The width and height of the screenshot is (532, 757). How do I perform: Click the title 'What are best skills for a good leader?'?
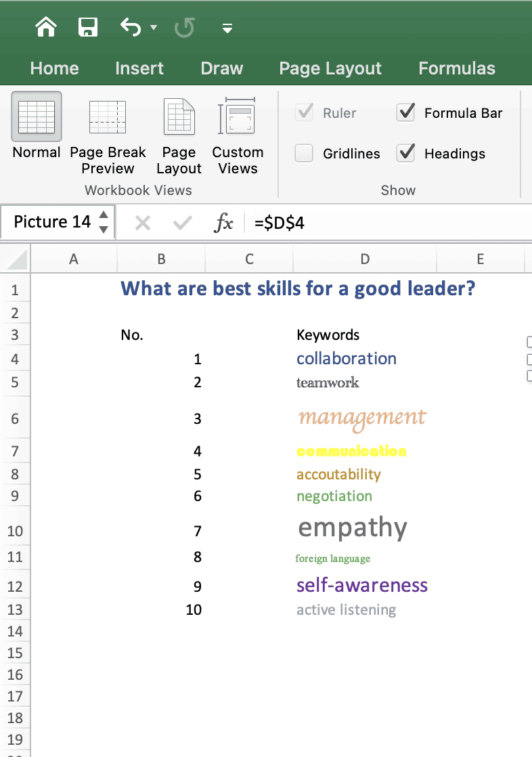click(298, 288)
